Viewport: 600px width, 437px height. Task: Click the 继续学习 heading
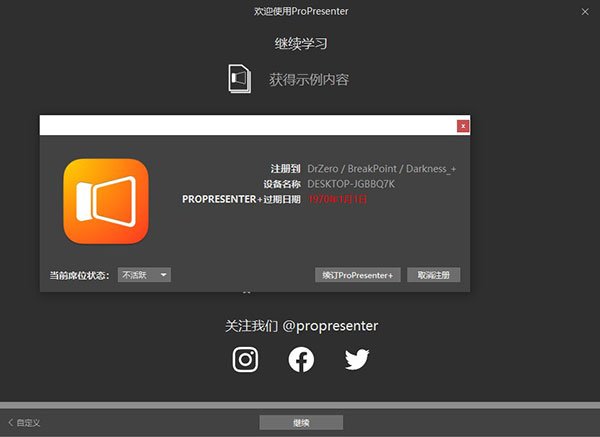point(301,44)
